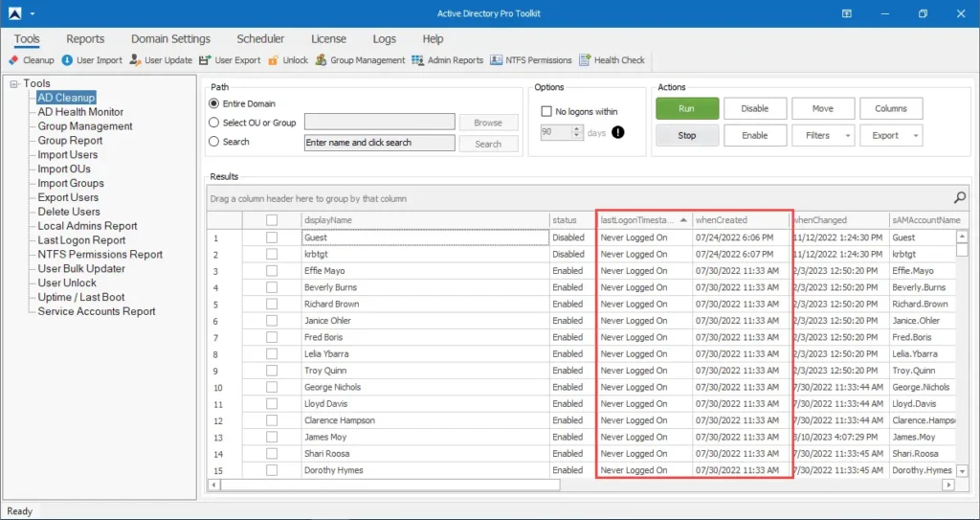Select the Select OU or Group option
Viewport: 980px width, 520px height.
214,123
